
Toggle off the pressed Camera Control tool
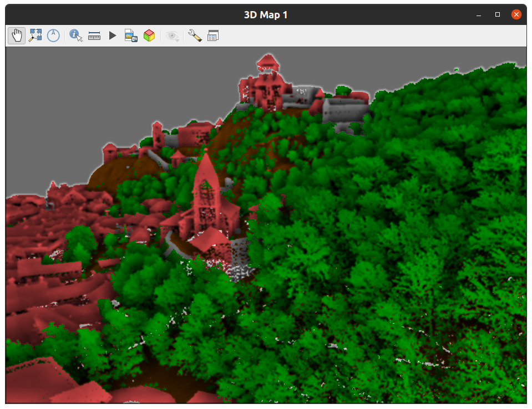pyautogui.click(x=17, y=35)
